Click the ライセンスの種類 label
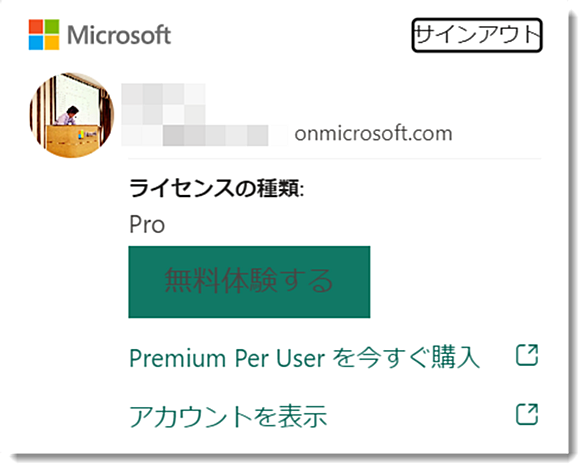Screen dimensions: 586x471 pos(216,188)
